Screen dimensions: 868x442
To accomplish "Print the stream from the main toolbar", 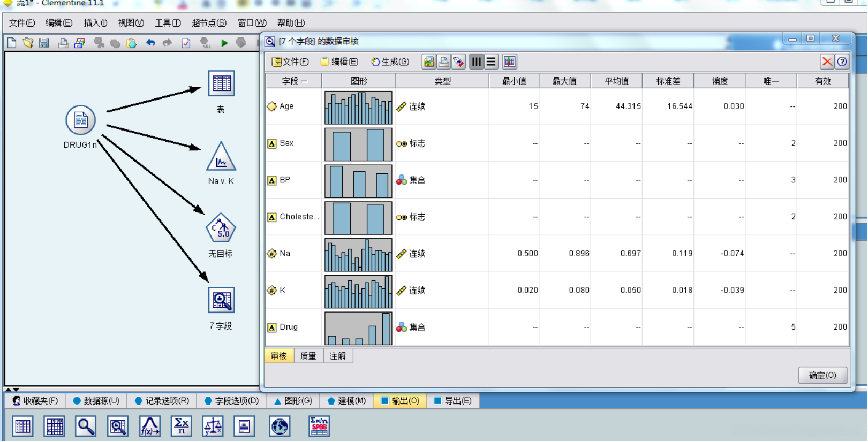I will pyautogui.click(x=63, y=43).
